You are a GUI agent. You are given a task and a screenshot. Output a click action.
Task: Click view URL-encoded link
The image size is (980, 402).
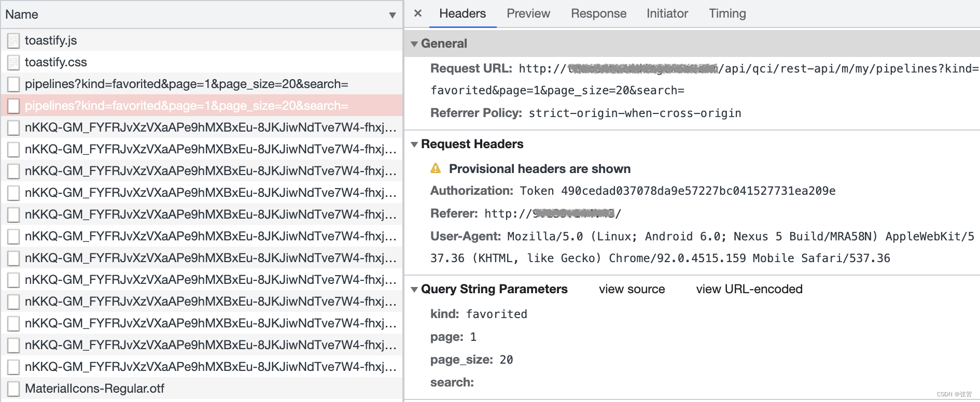coord(749,289)
